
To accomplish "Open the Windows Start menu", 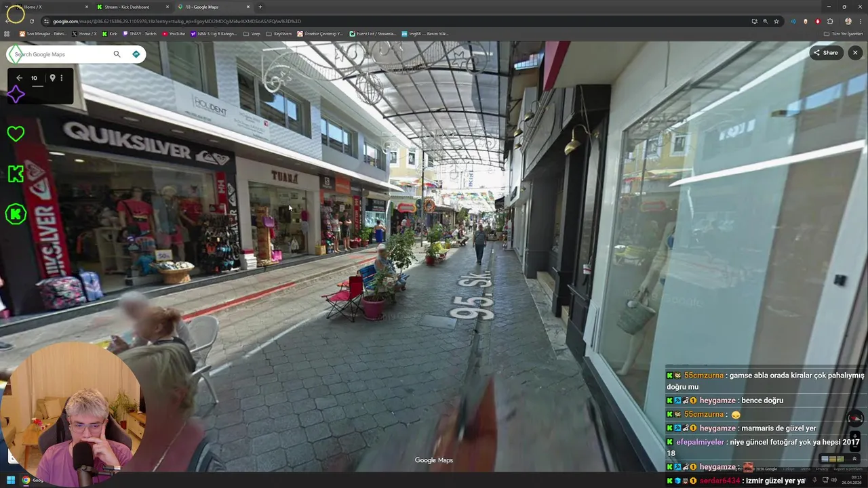I will pos(11,481).
